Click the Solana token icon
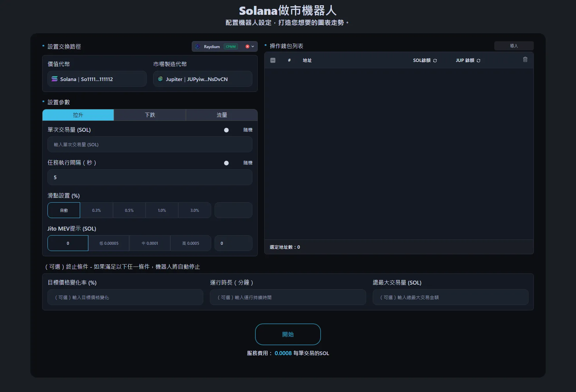The image size is (576, 392). (55, 79)
